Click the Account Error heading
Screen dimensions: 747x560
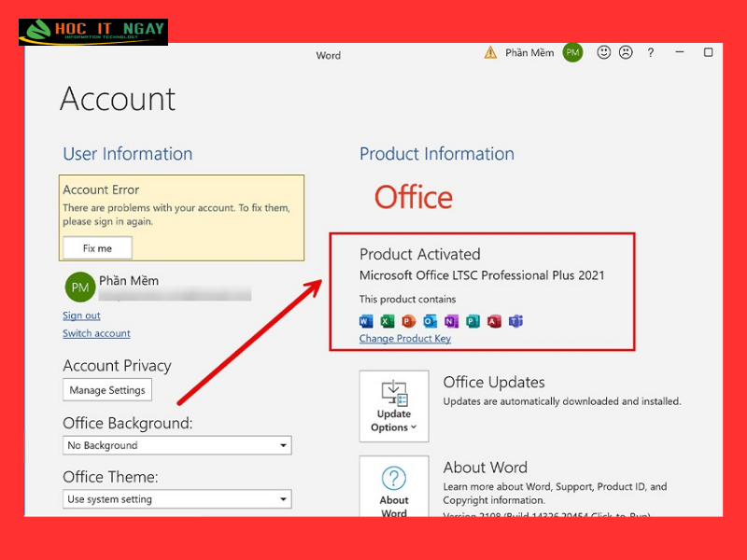[101, 190]
